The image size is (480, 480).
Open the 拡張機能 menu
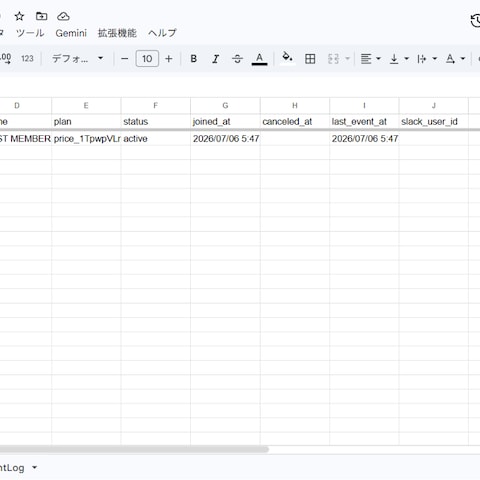click(117, 33)
